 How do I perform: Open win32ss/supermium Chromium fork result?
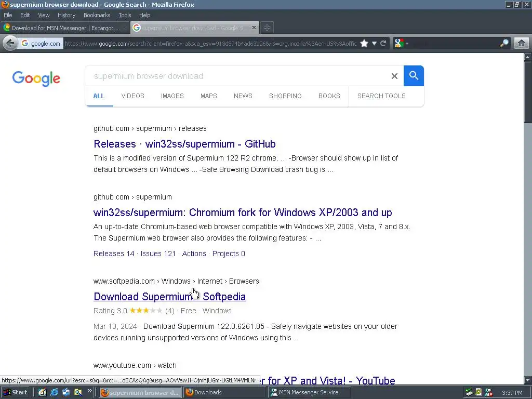(243, 212)
